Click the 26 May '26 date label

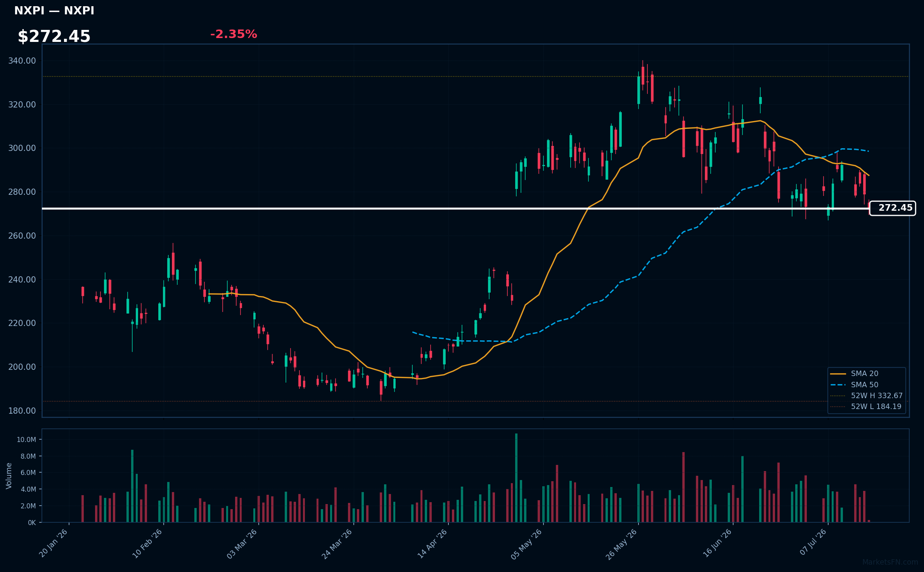click(621, 544)
